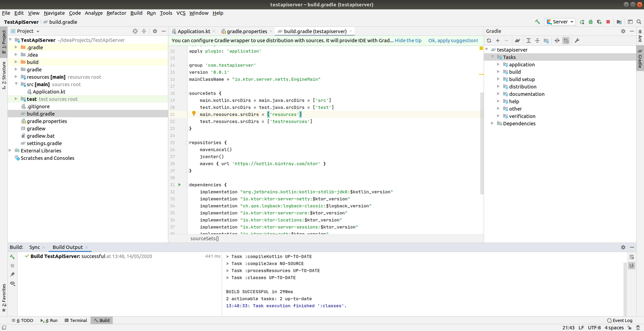
Task: Switch to the gradle.properties editor tab
Action: [247, 31]
